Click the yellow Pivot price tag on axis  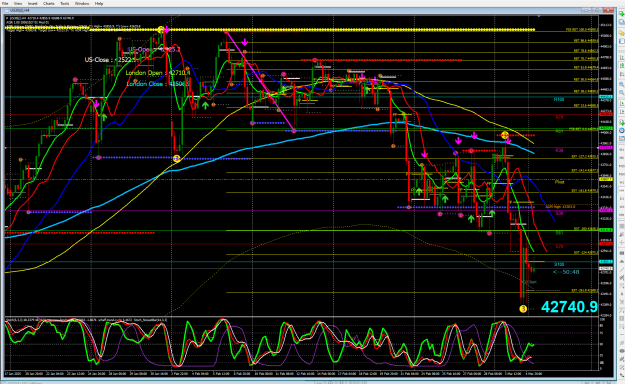606,179
